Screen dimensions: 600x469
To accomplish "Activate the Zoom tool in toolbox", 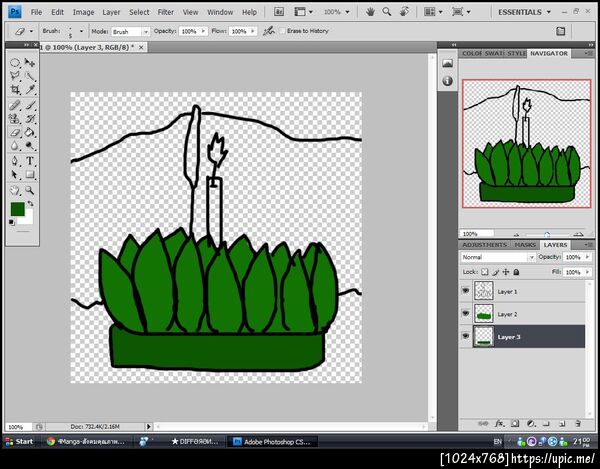I will [x=30, y=188].
